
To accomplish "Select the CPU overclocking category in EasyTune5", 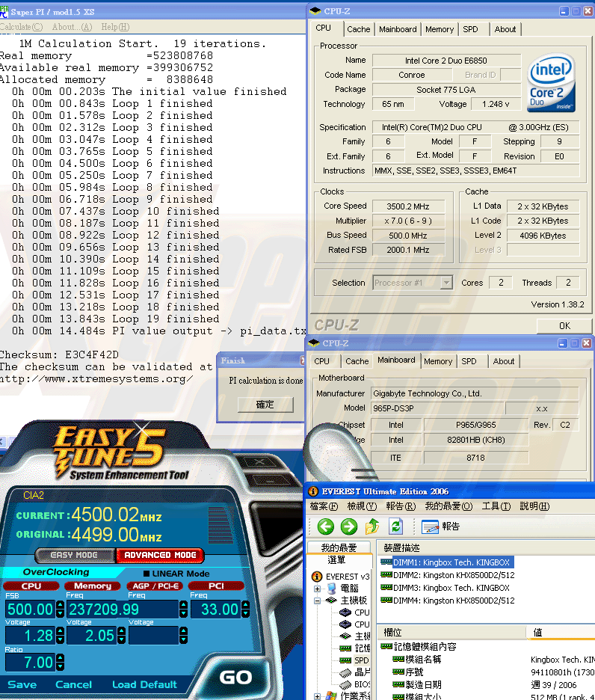I will [31, 586].
